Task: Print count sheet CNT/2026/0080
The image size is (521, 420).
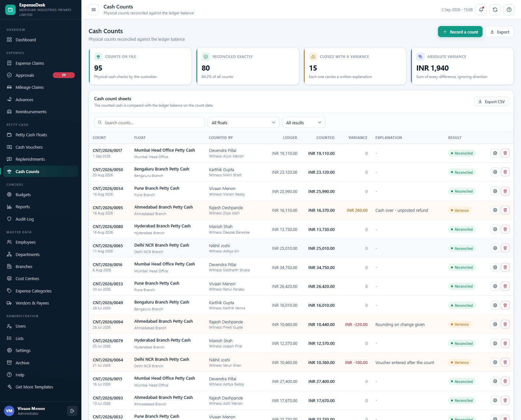Action: tap(495, 229)
